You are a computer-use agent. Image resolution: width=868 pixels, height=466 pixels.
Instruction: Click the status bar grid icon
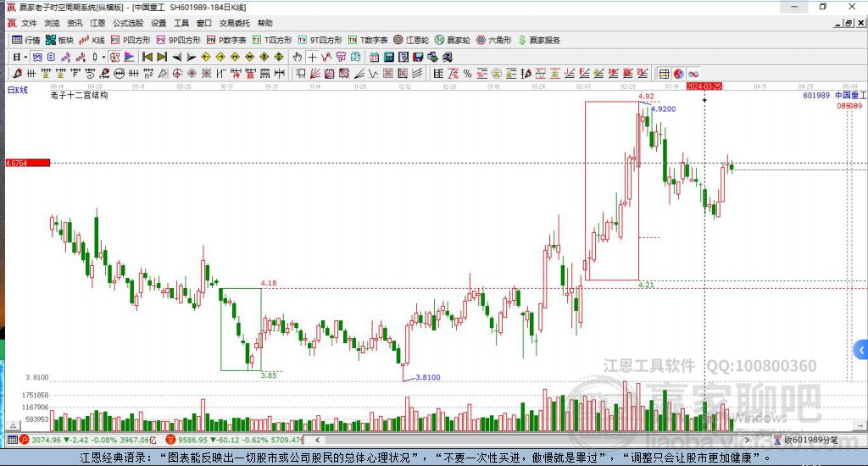pos(12,440)
